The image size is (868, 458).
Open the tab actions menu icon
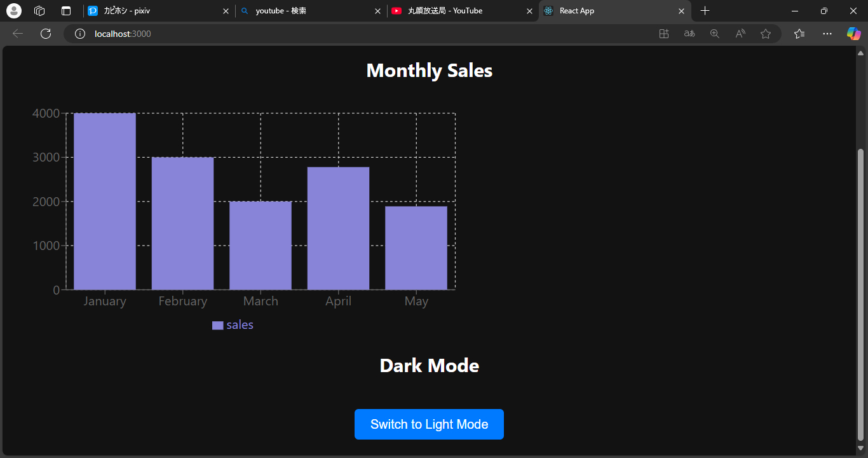[66, 11]
